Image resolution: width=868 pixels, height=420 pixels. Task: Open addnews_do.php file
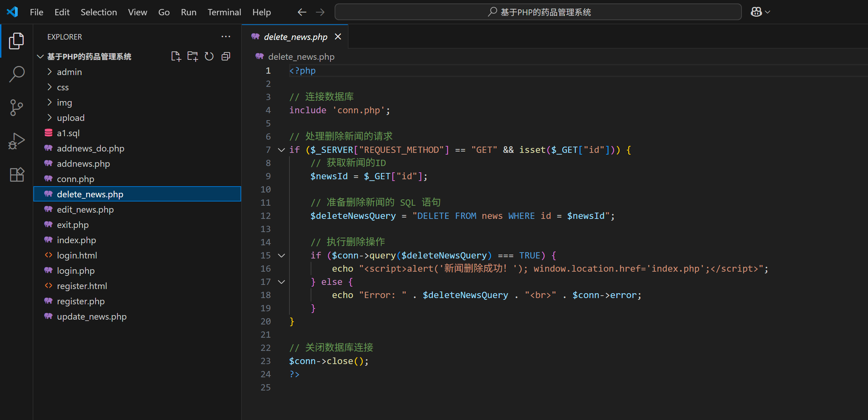pyautogui.click(x=137, y=148)
